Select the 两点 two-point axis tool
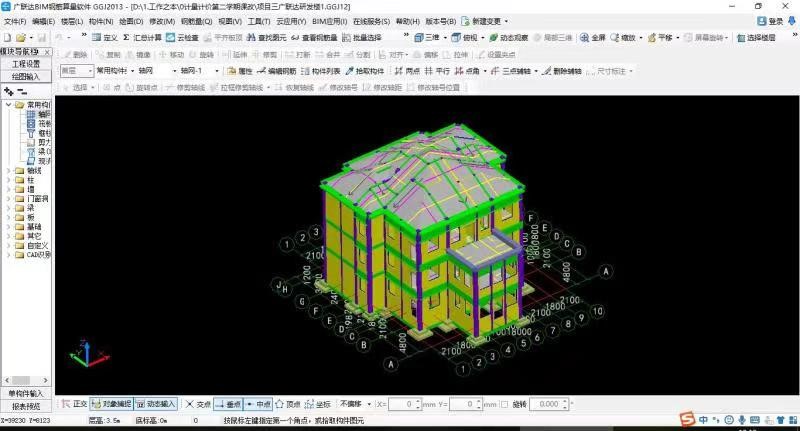This screenshot has height=431, width=800. pyautogui.click(x=407, y=71)
